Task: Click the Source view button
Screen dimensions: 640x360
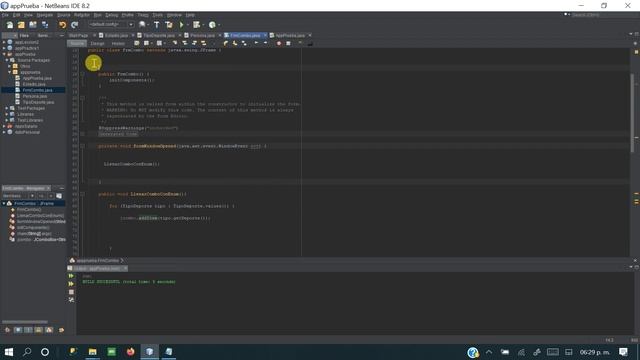Action: [77, 43]
